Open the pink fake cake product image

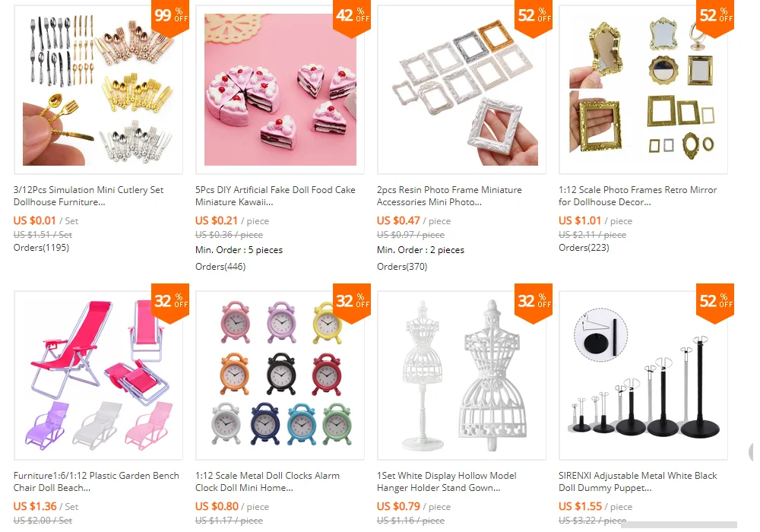280,90
